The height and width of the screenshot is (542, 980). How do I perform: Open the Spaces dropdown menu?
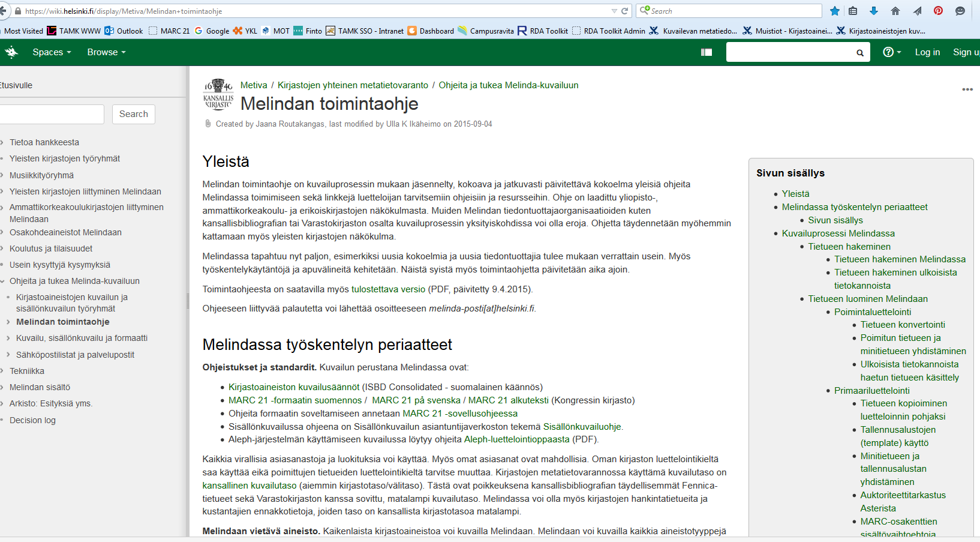tap(52, 52)
